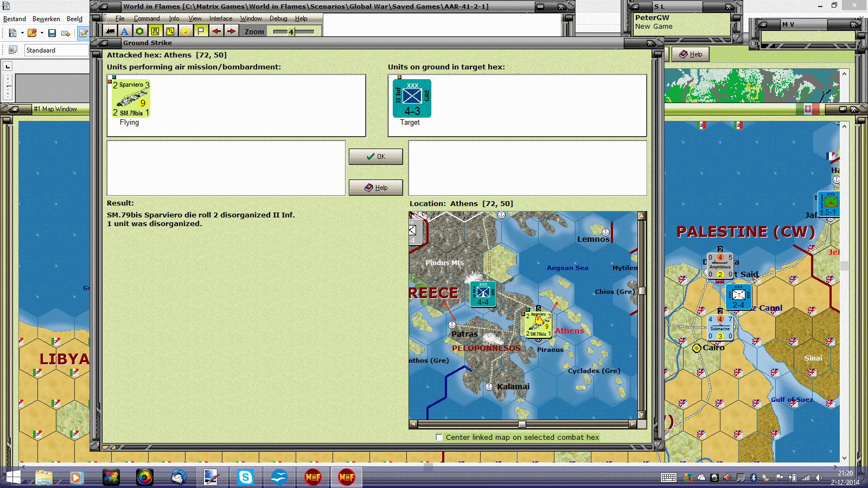
Task: Click the result text about disorganized II Inf
Action: click(201, 215)
